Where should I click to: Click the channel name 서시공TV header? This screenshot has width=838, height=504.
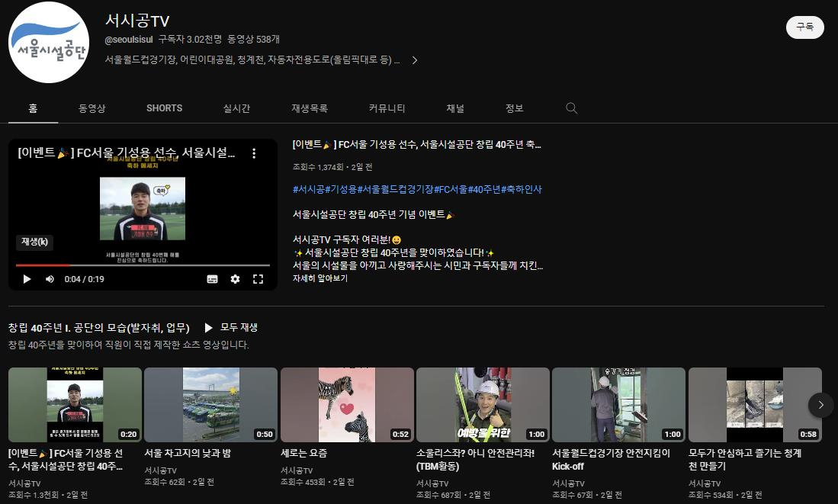point(137,21)
